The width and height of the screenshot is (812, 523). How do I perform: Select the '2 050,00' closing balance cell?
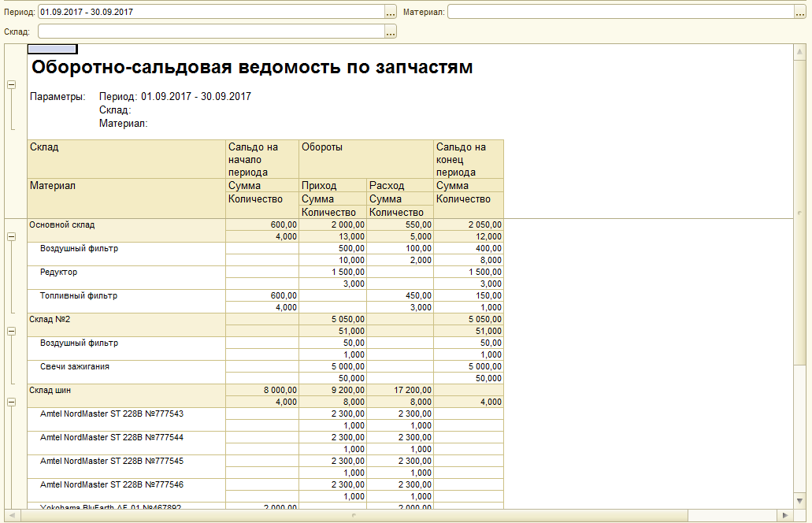tap(469, 224)
